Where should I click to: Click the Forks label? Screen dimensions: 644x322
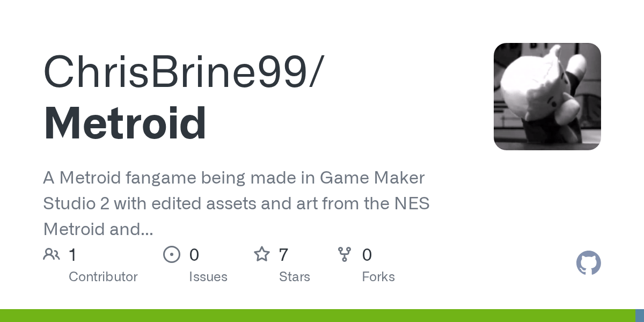click(x=378, y=277)
